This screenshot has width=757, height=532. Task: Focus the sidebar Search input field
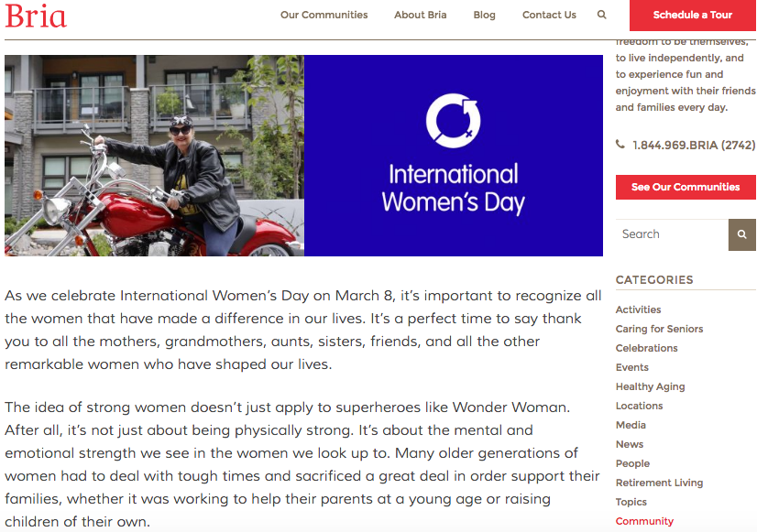coord(672,234)
